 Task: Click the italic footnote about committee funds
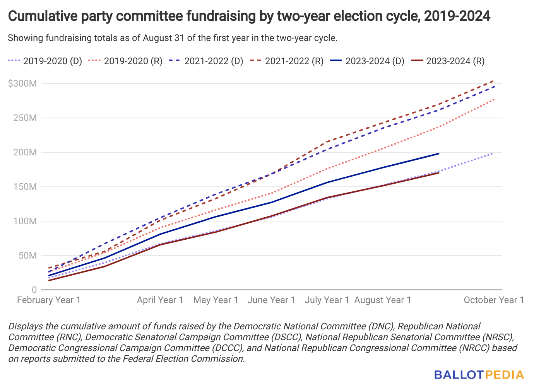click(x=263, y=343)
